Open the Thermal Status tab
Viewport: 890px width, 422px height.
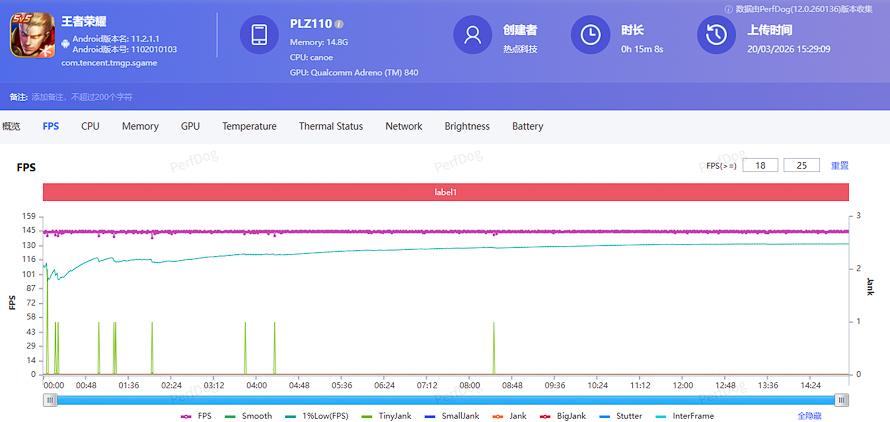click(x=330, y=127)
